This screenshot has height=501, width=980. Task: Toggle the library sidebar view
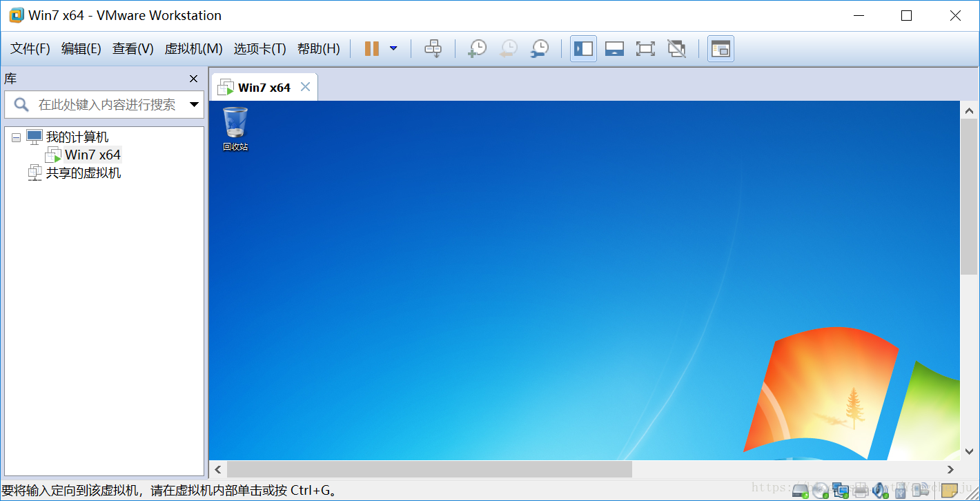[583, 49]
